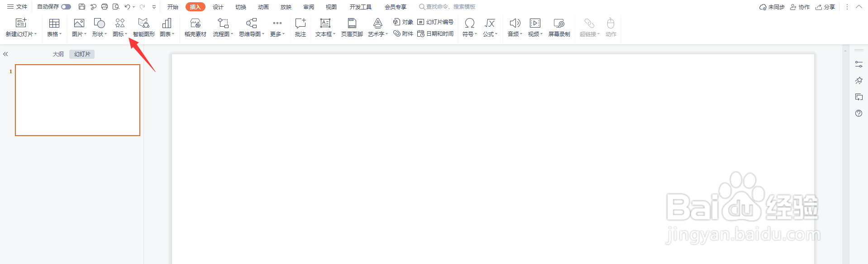Click the Not Synced (未同步) button
This screenshot has width=868, height=264.
pyautogui.click(x=772, y=7)
